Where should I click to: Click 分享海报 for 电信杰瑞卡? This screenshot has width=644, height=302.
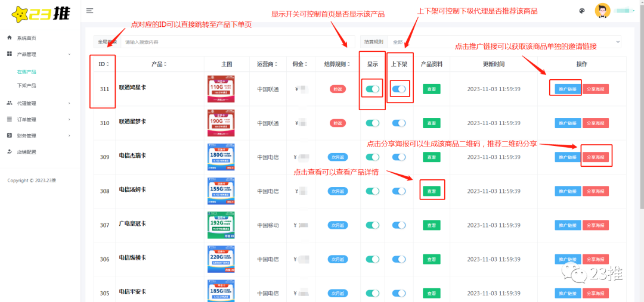[596, 157]
